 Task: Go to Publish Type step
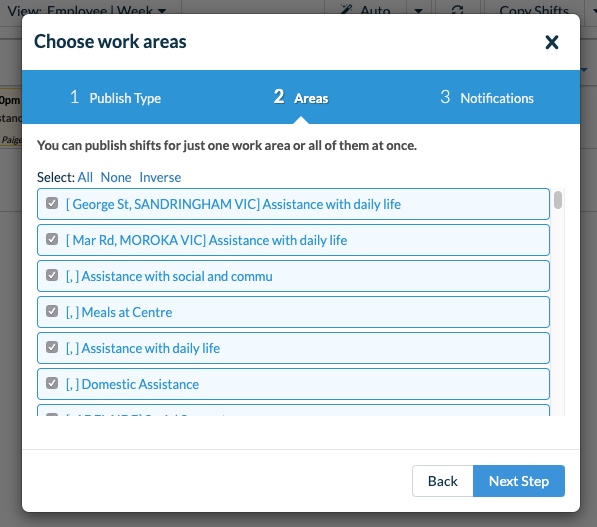[115, 97]
